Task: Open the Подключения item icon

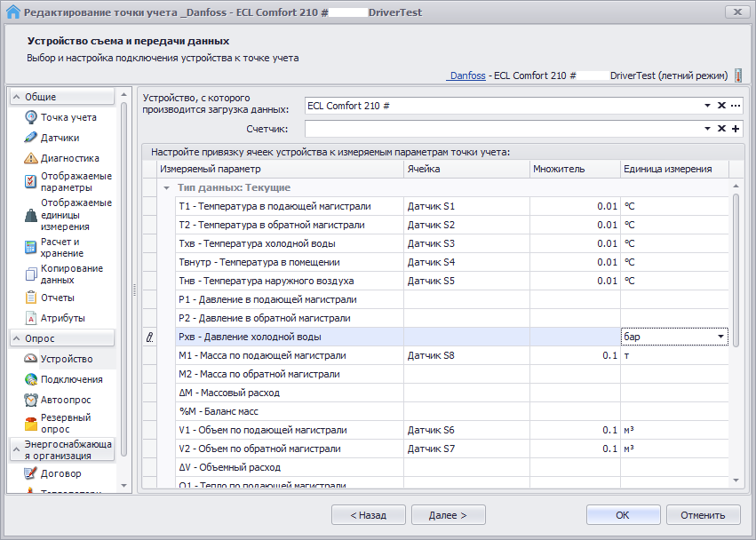Action: pyautogui.click(x=31, y=379)
